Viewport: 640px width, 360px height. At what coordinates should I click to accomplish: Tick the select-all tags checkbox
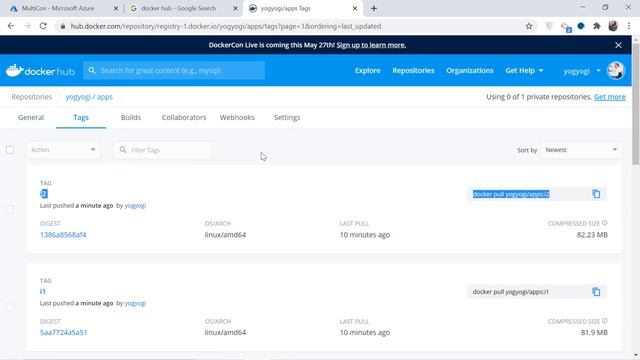click(x=10, y=150)
